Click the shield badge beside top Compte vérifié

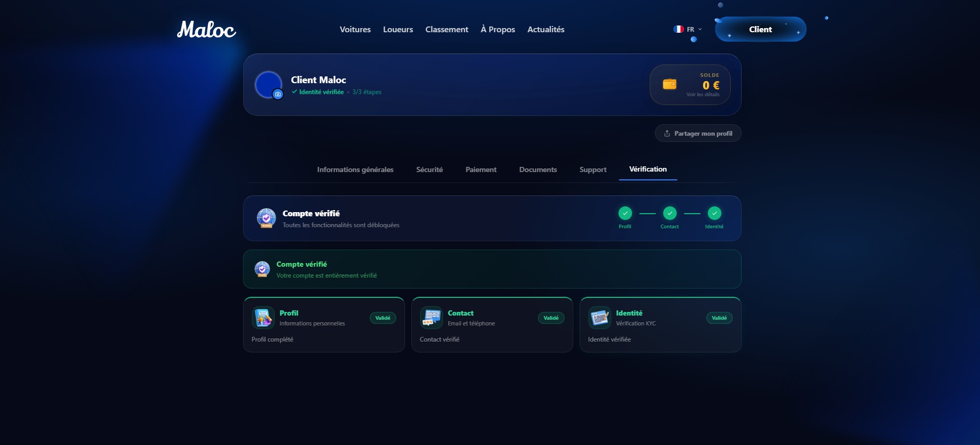[x=266, y=218]
